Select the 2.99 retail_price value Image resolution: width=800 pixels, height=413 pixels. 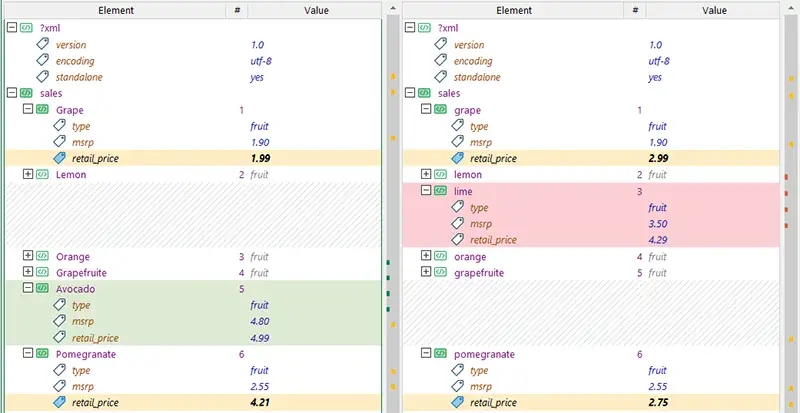(x=658, y=158)
